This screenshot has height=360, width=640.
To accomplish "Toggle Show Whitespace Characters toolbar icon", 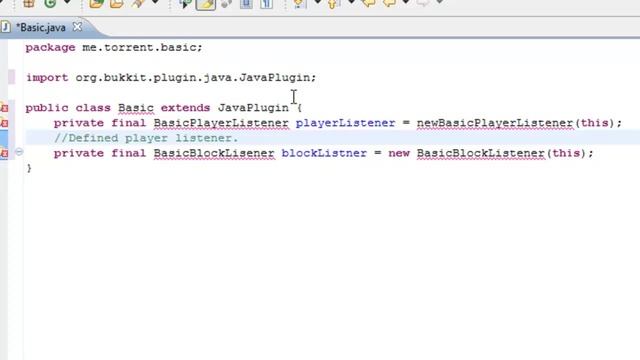I will (267, 4).
